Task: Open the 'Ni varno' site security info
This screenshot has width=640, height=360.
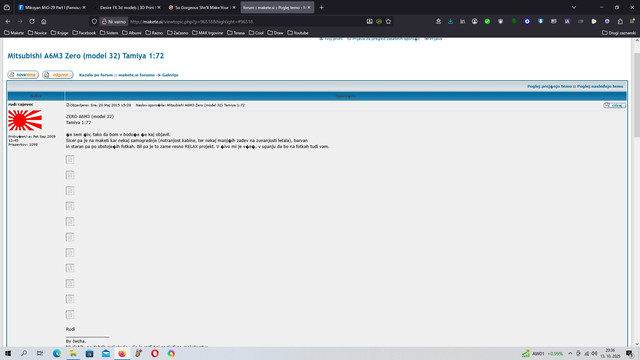Action: [x=114, y=22]
